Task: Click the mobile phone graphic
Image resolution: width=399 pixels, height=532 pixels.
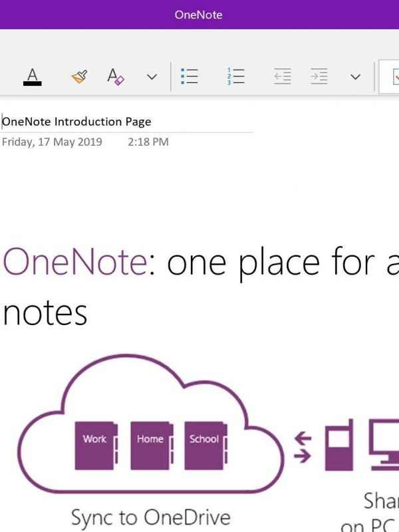Action: (x=339, y=445)
